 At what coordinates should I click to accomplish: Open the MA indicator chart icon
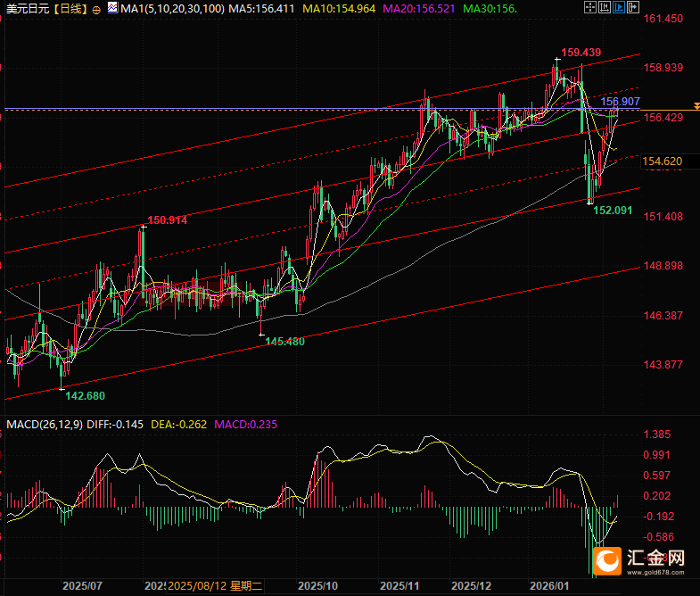pos(111,9)
